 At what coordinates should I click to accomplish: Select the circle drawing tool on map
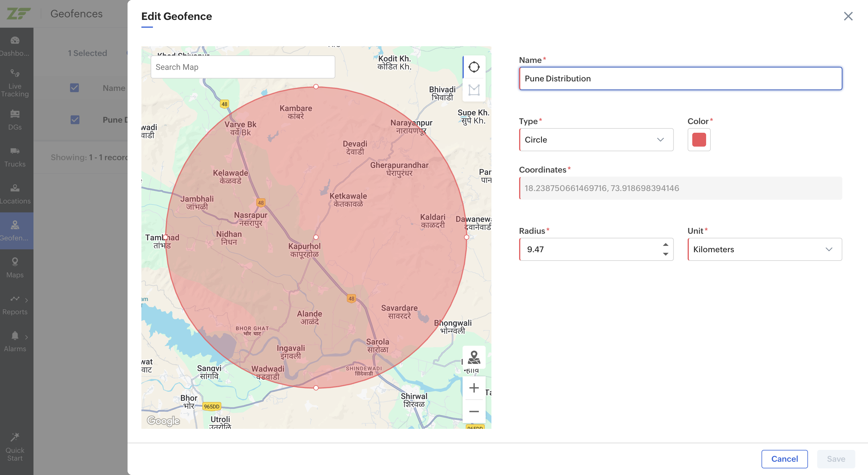(474, 67)
